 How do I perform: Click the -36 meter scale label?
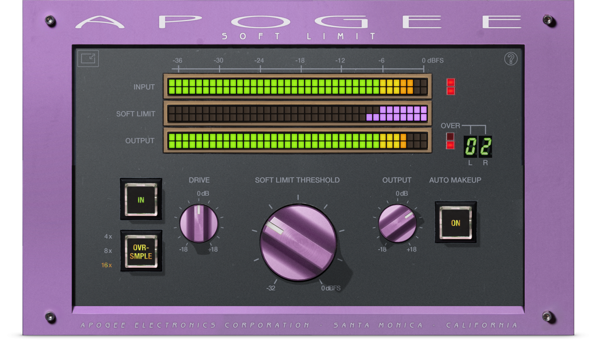click(x=178, y=60)
